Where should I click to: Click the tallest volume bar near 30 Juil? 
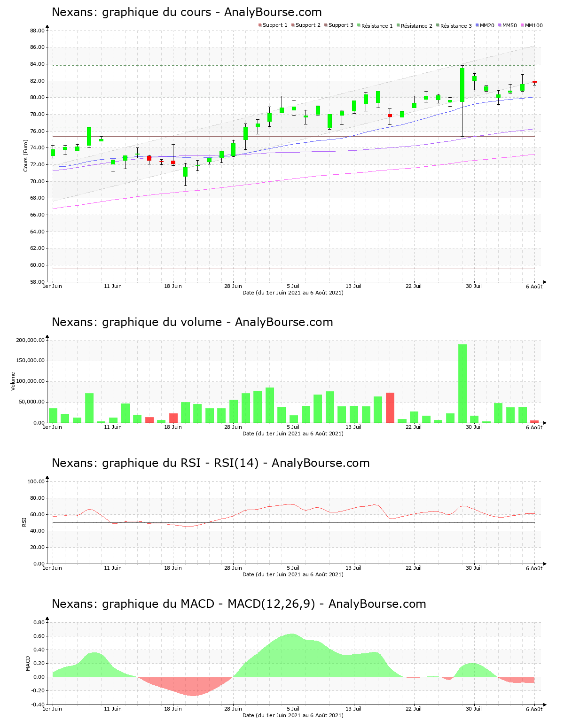coord(462,384)
